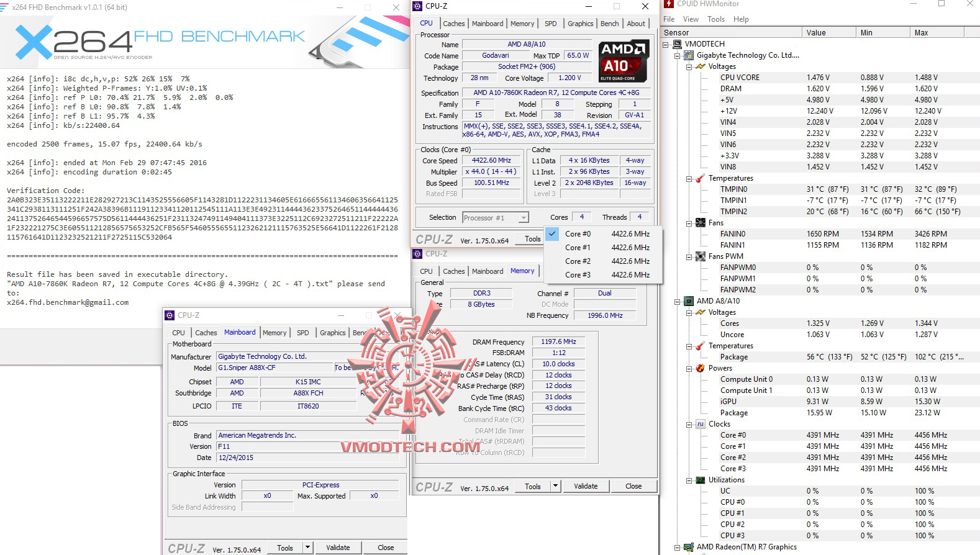Open the Graphics tab in the CPU-Z processor window
This screenshot has width=980, height=555.
tap(581, 24)
